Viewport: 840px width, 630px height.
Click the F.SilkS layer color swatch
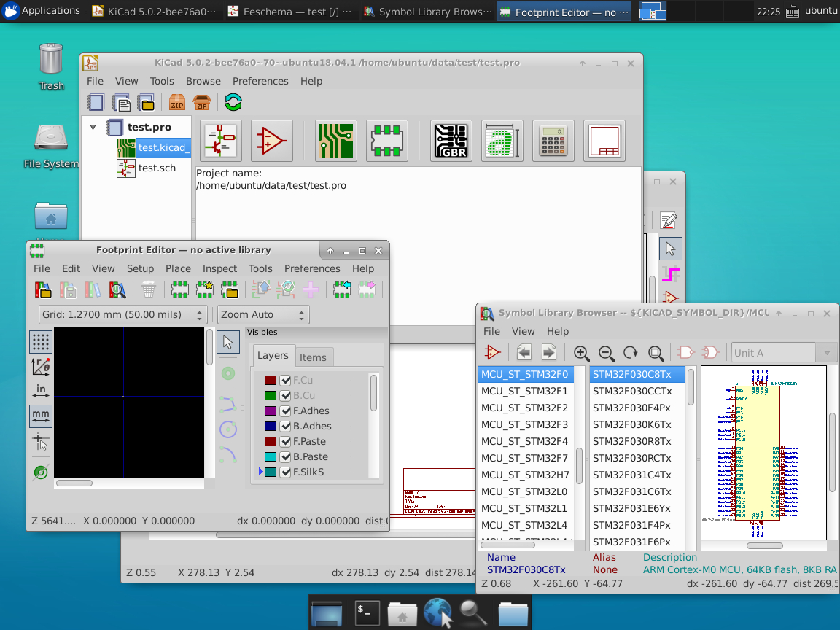click(x=271, y=472)
